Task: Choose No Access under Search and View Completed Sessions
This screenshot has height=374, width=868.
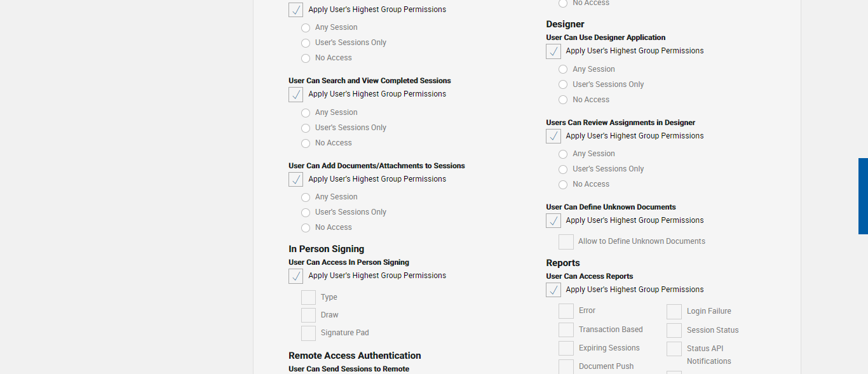Action: click(x=306, y=144)
